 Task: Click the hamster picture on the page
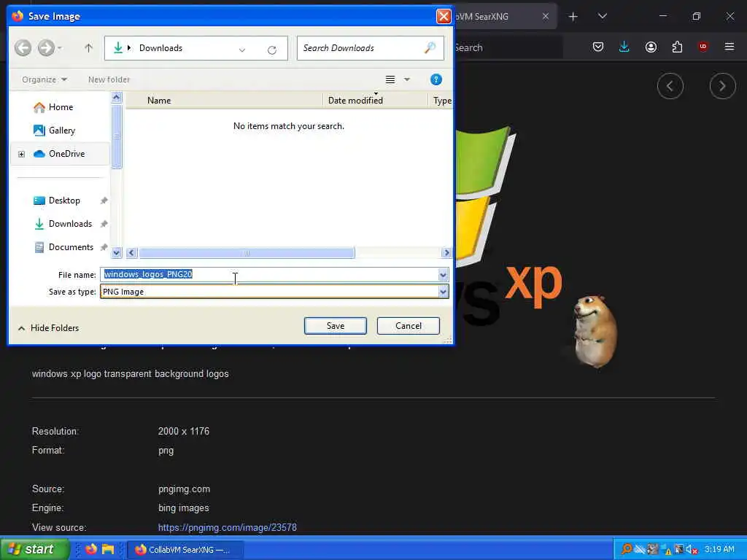(x=595, y=332)
